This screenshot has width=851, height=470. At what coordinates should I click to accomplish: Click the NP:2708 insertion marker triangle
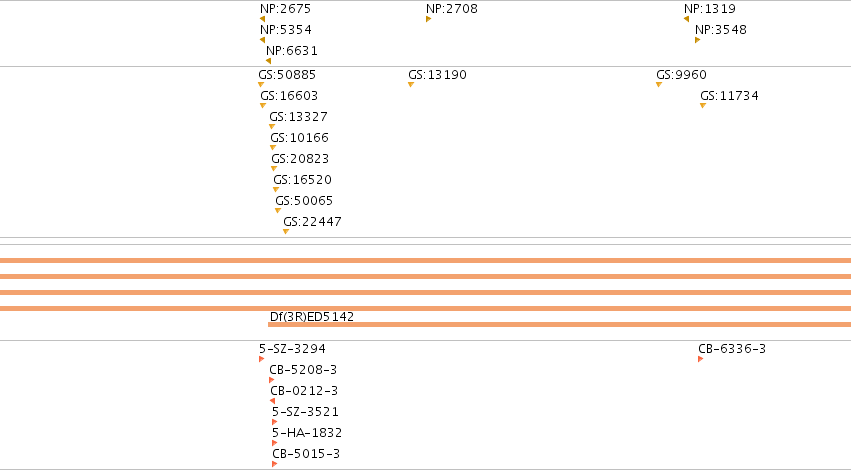pyautogui.click(x=429, y=19)
